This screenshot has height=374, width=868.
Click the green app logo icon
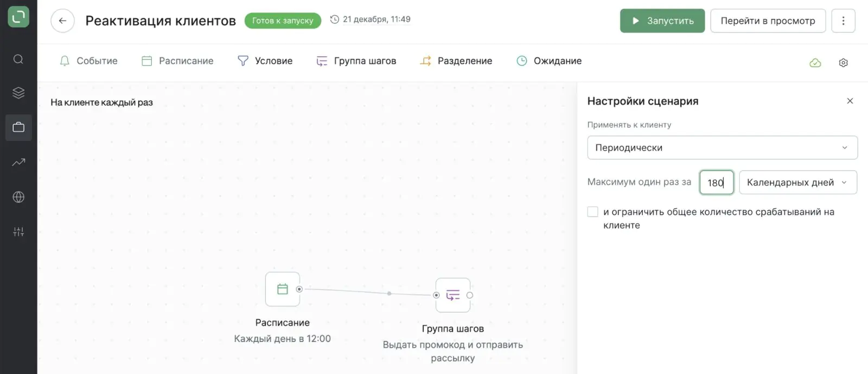click(18, 17)
